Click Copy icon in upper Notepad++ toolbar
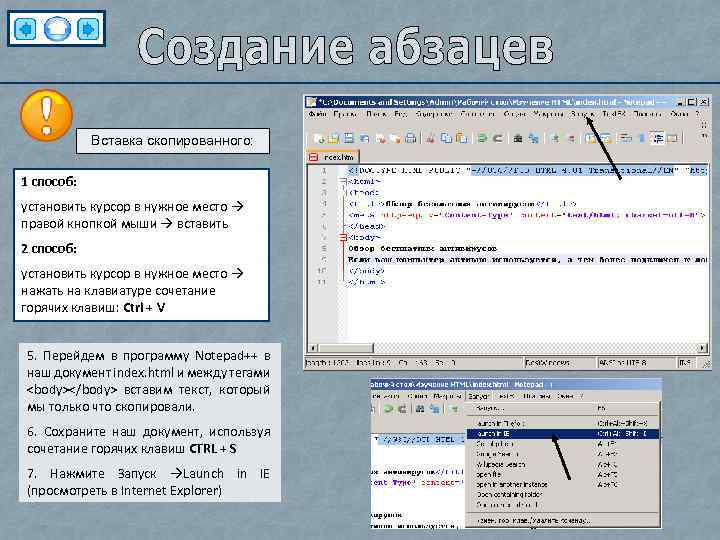This screenshot has height=540, width=720. [446, 138]
